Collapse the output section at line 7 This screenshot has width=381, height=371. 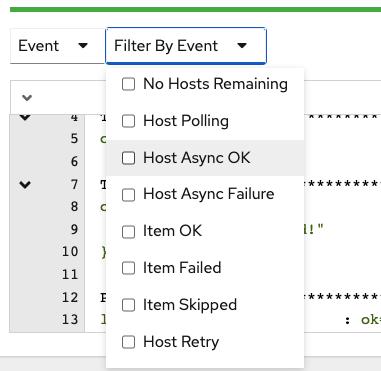25,184
